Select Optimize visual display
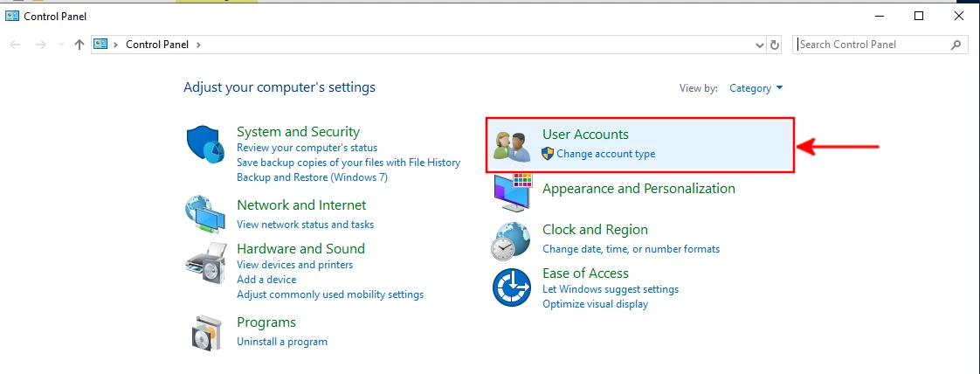Viewport: 980px width, 374px height. 595,305
